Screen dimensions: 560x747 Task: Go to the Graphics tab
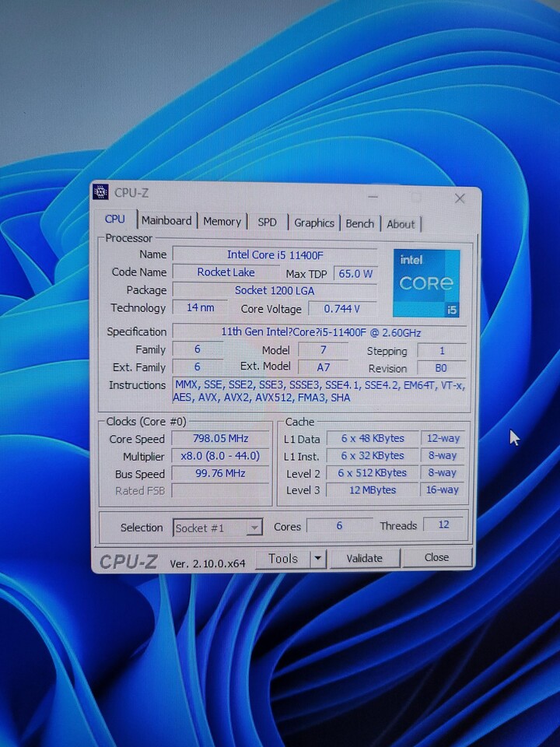click(314, 223)
